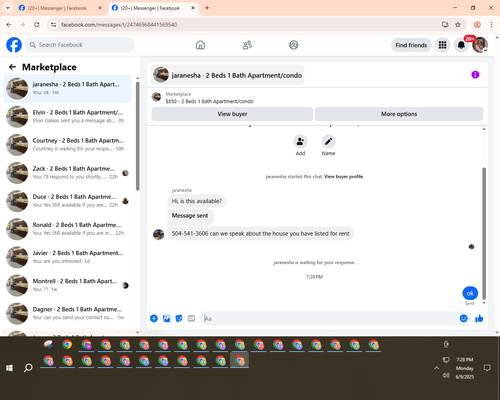Screen dimensions: 500x400
Task: Show hidden system tray icons
Action: tap(436, 368)
